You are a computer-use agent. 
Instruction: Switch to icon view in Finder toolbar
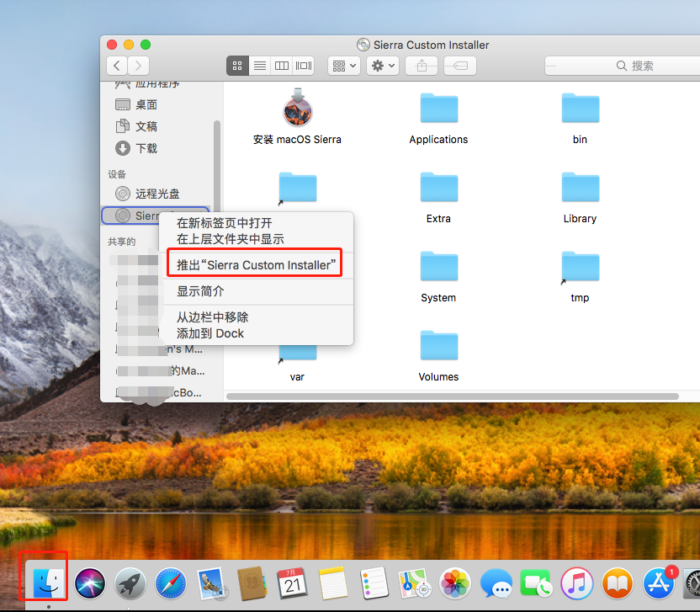point(237,66)
